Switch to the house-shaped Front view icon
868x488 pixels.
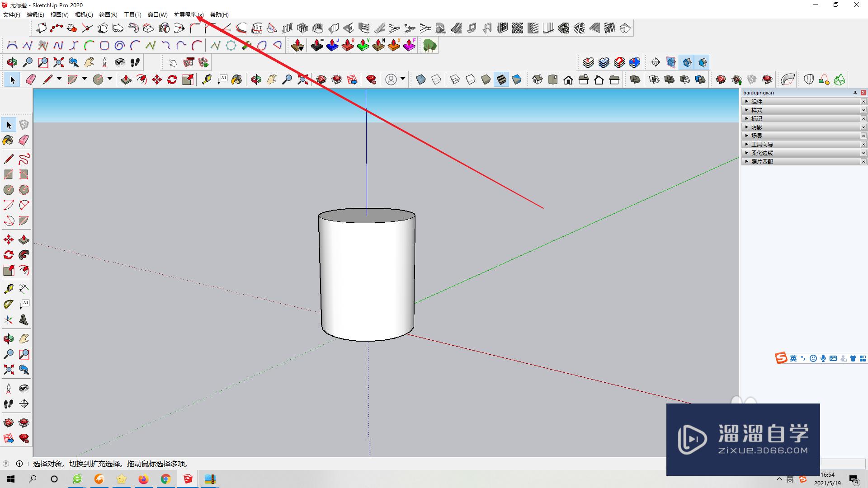pos(568,80)
